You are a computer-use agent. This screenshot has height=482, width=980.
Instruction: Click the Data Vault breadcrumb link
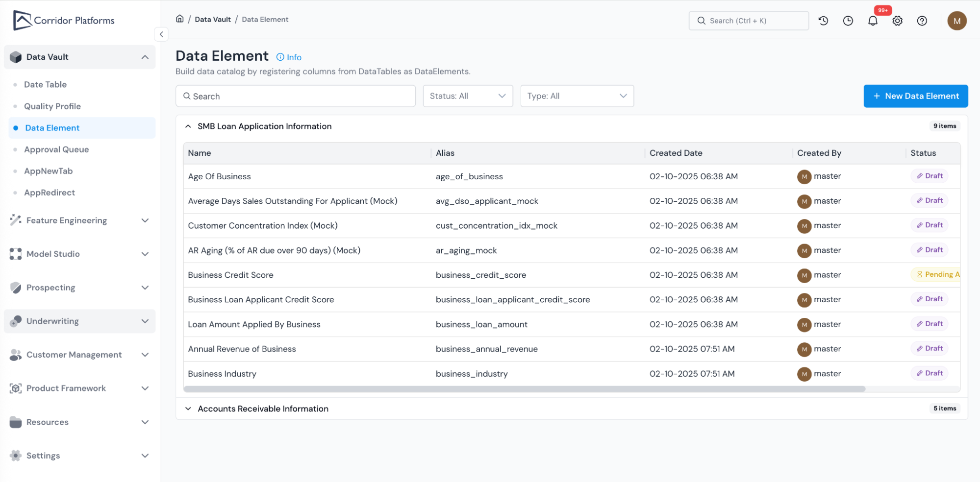(212, 20)
